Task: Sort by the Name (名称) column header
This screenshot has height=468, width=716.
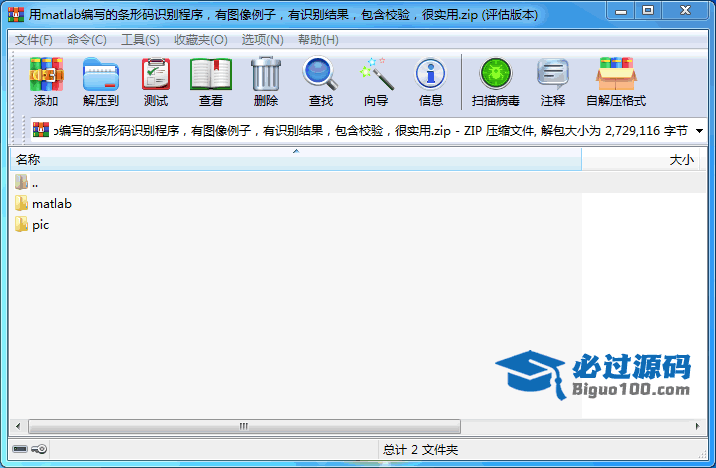Action: (295, 159)
